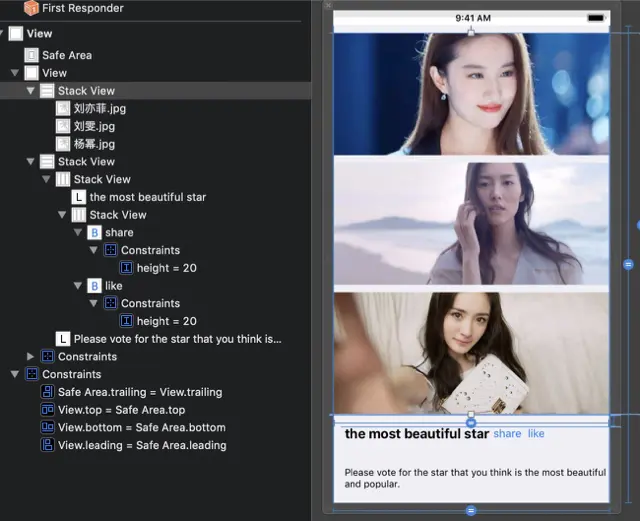Expand the collapsed Constraints row triangle
The image size is (640, 521).
(x=30, y=356)
